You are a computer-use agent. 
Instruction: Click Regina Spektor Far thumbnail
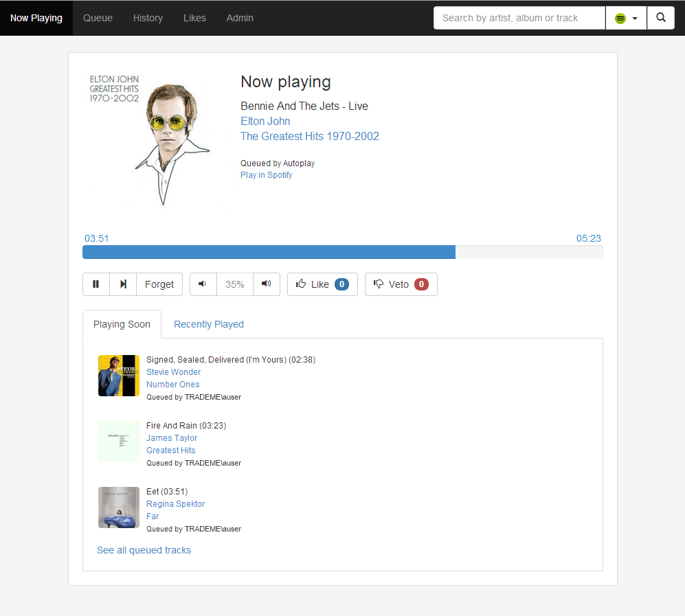coord(119,507)
